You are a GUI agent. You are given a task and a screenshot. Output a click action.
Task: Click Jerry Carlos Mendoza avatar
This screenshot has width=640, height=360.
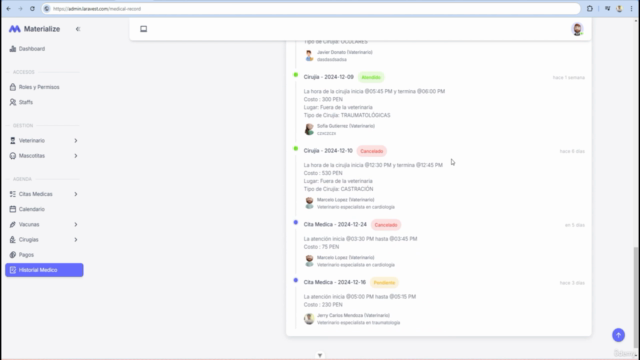(309, 319)
